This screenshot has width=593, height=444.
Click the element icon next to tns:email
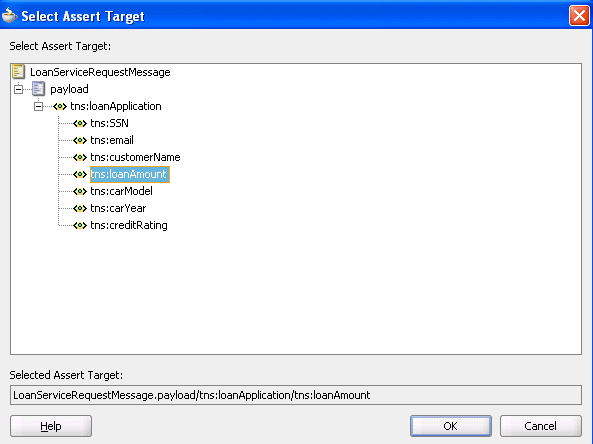pos(80,140)
